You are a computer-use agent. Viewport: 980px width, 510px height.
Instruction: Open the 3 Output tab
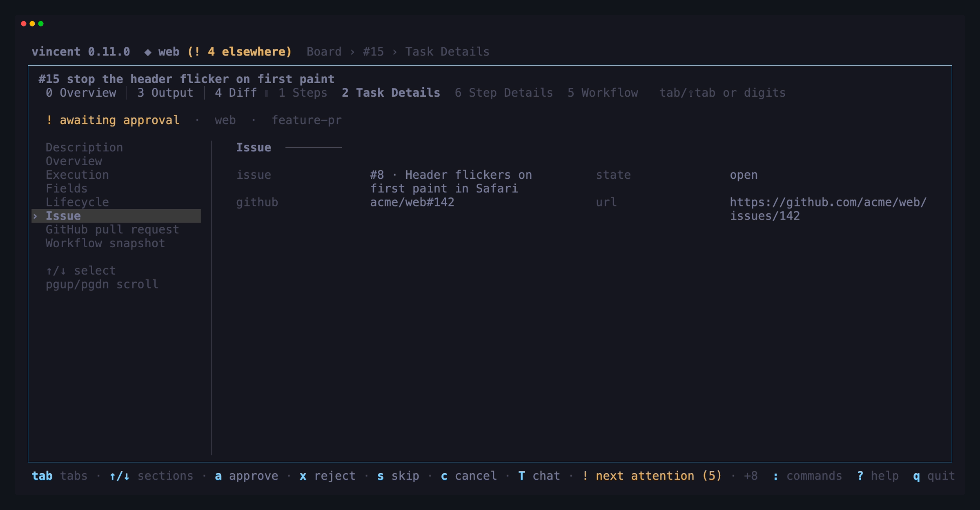(165, 93)
